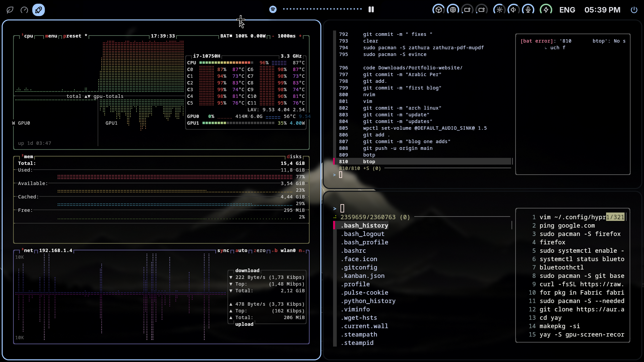Click the CPU chip usage indicator
Screen dimensions: 644x362
pyautogui.click(x=453, y=10)
